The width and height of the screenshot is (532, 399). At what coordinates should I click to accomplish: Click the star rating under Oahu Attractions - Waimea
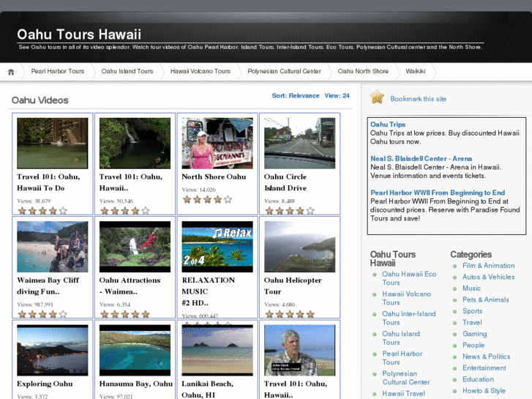coord(125,315)
